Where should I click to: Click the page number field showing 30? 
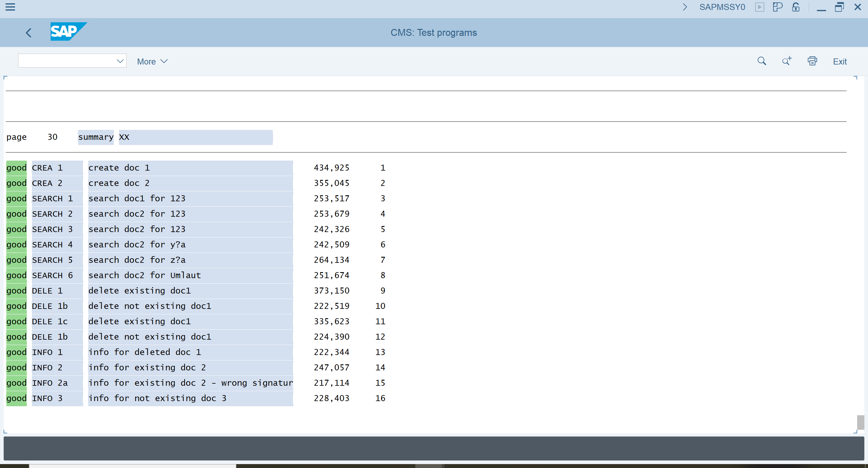(x=52, y=137)
